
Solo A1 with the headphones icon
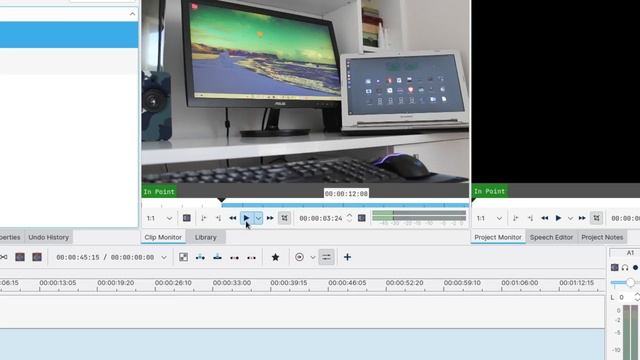pos(625,267)
